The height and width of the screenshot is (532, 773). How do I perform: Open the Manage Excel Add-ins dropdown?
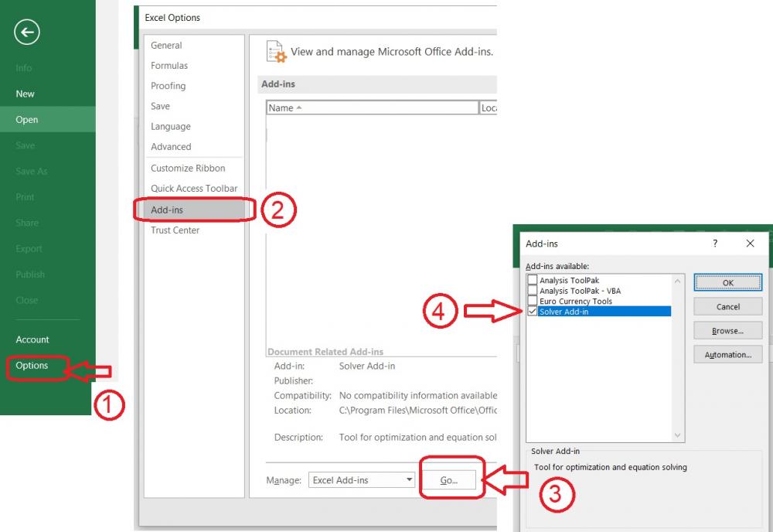(361, 479)
